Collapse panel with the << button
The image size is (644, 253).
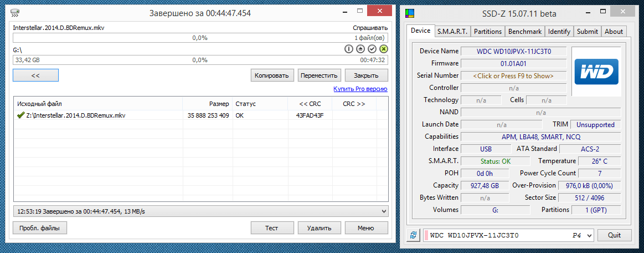[x=35, y=75]
